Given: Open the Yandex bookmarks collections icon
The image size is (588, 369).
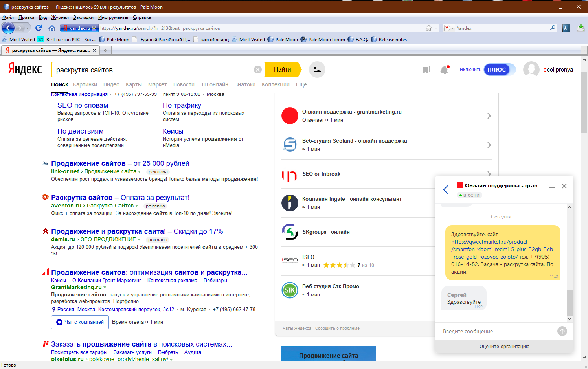Looking at the screenshot, I should click(x=426, y=70).
